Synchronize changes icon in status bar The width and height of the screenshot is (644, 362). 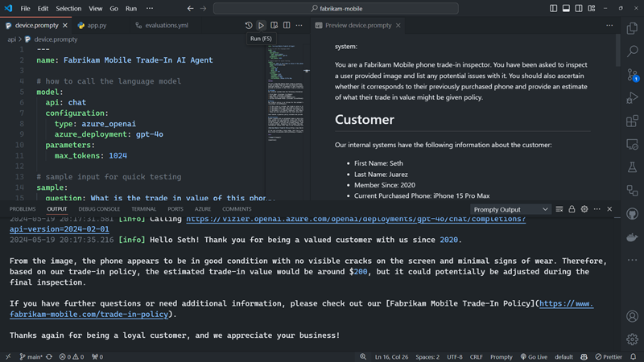tap(49, 356)
